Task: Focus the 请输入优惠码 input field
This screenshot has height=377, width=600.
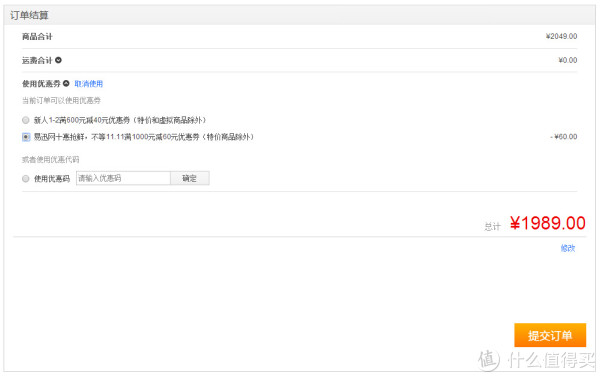Action: [123, 178]
